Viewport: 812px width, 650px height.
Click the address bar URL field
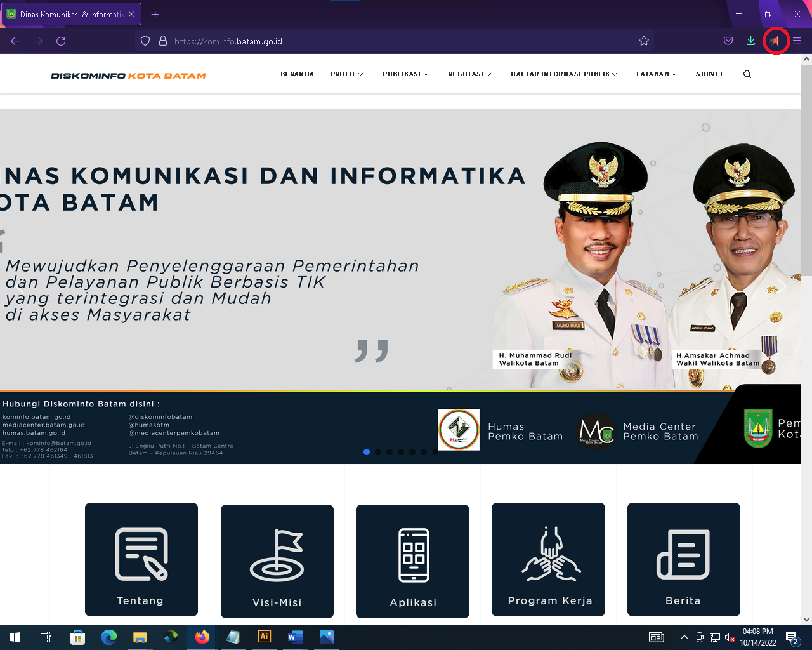pos(393,41)
